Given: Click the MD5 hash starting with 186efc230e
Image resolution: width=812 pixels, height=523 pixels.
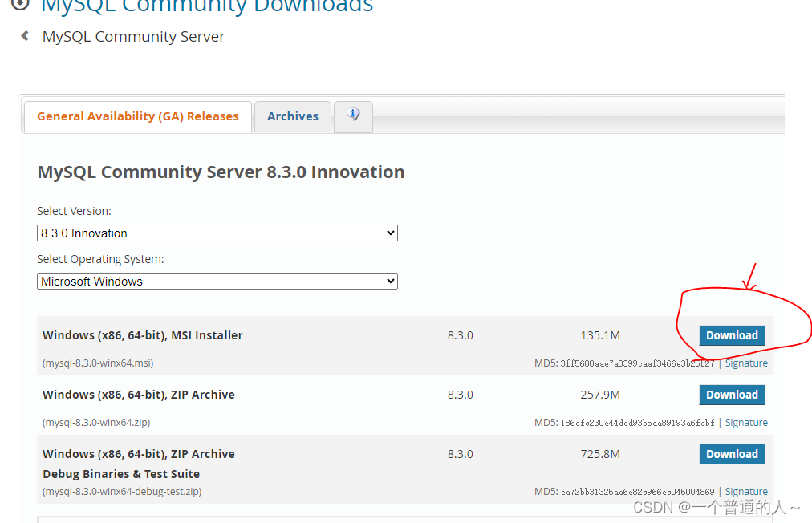Looking at the screenshot, I should pos(637,423).
